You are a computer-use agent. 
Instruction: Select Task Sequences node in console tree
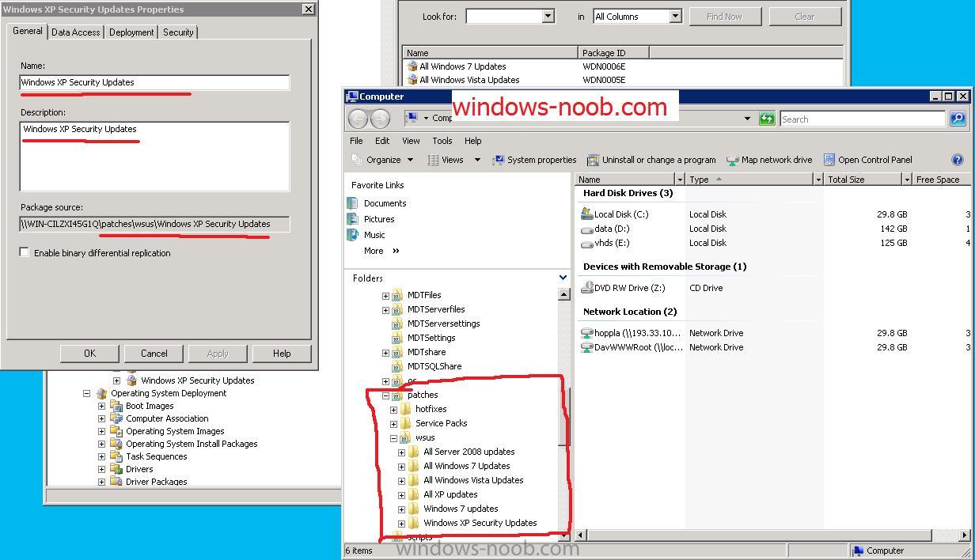point(156,456)
